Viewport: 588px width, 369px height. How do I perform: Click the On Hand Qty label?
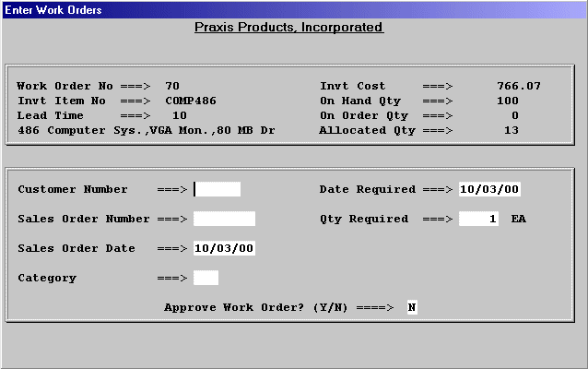(x=360, y=101)
